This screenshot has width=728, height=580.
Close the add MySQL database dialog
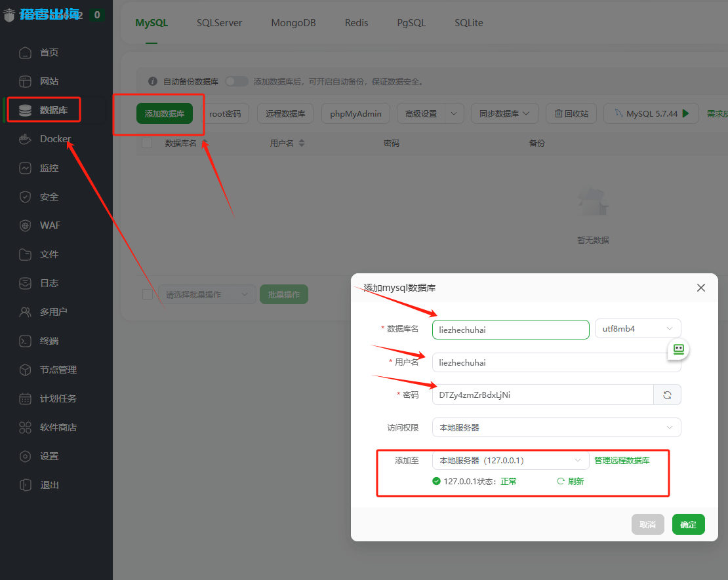(700, 288)
